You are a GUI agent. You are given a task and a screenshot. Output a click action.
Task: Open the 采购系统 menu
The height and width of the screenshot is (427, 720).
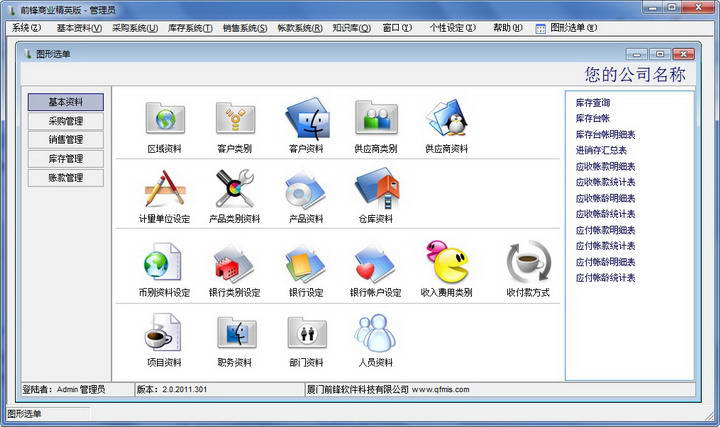tap(135, 28)
